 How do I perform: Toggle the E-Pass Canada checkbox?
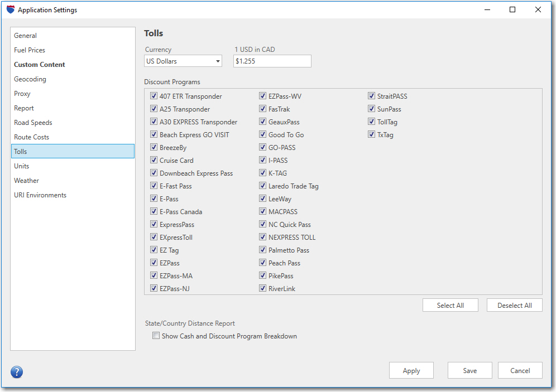[x=154, y=211]
